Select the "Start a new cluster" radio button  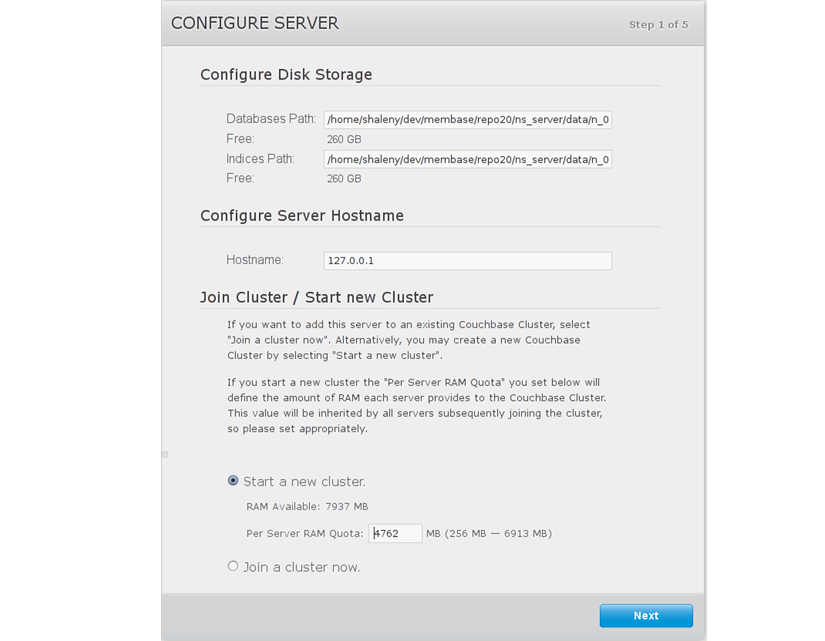click(233, 481)
